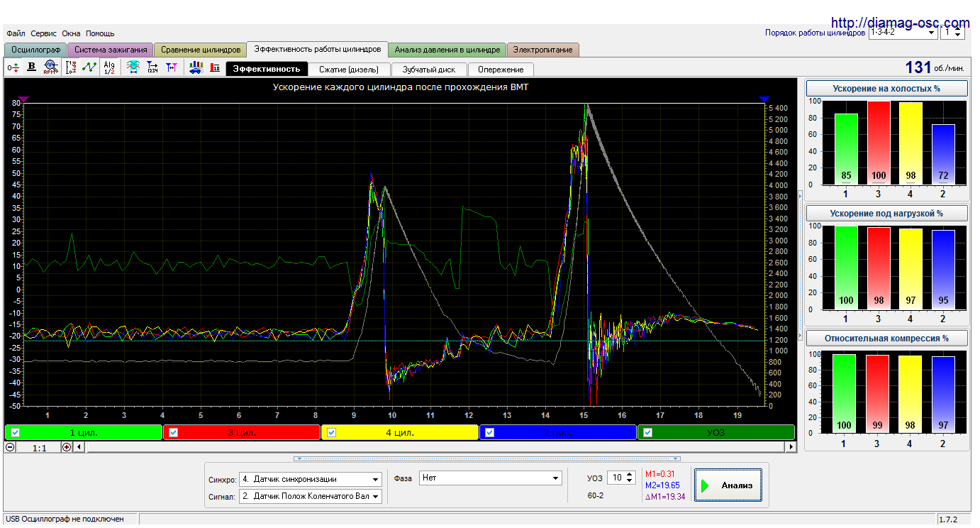This screenshot has height=528, width=980.
Task: Switch to the Осциллограф tab
Action: (x=35, y=50)
